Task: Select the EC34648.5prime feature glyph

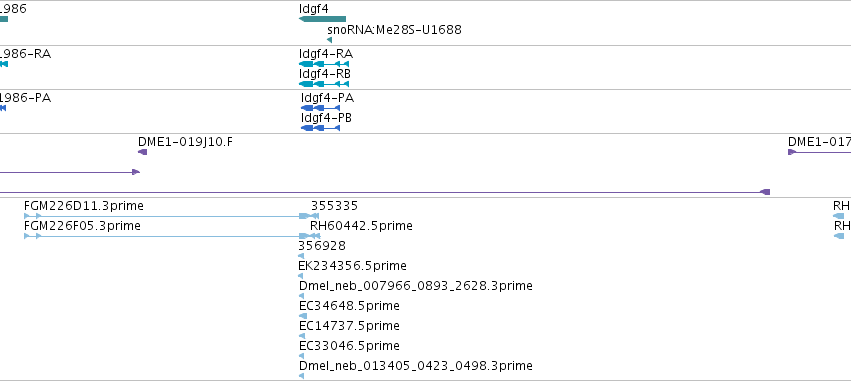Action: pos(303,316)
